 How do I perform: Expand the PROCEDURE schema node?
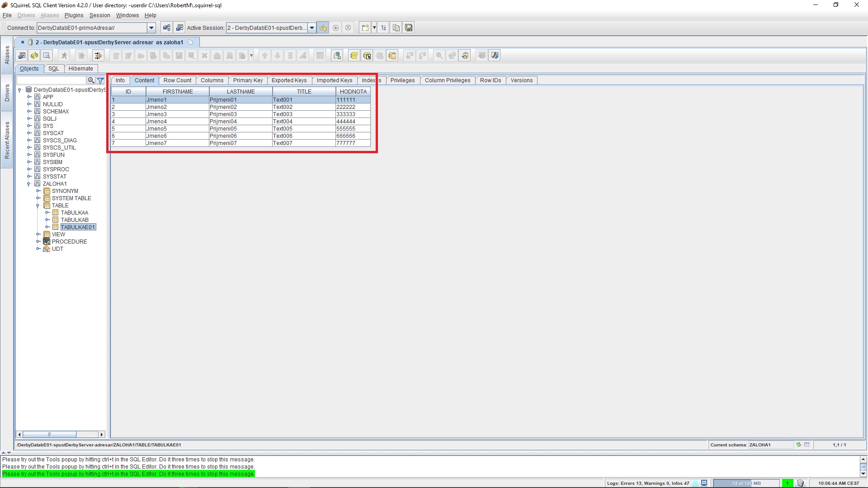pos(38,241)
